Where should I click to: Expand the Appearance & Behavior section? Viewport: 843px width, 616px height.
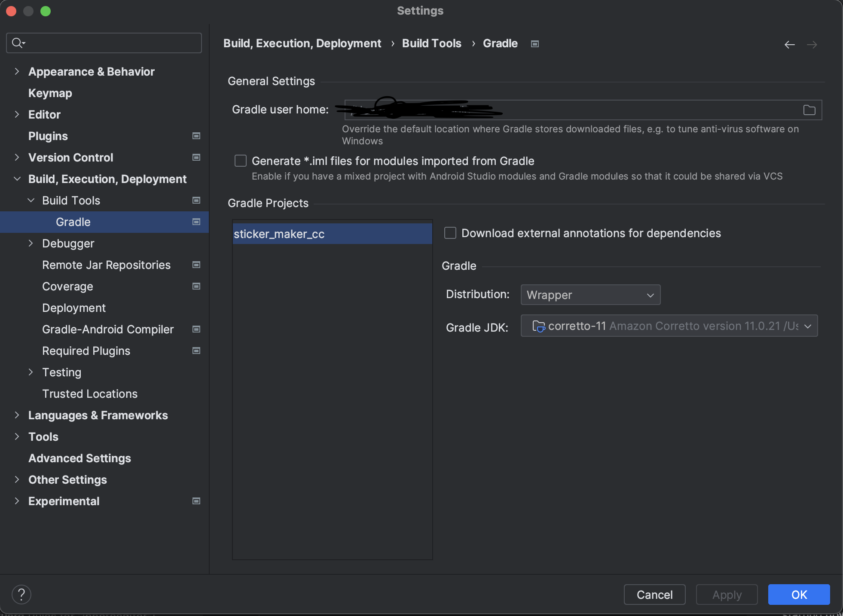tap(17, 72)
